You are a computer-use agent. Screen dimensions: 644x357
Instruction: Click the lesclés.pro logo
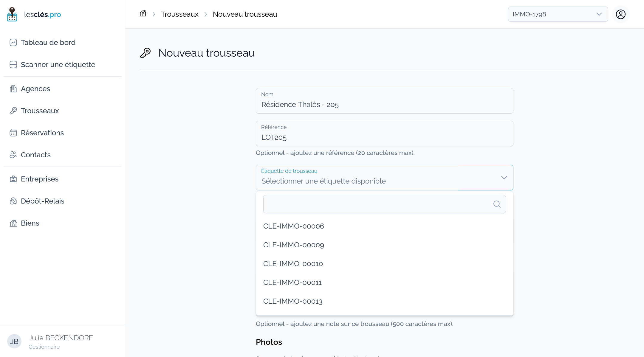pos(34,14)
